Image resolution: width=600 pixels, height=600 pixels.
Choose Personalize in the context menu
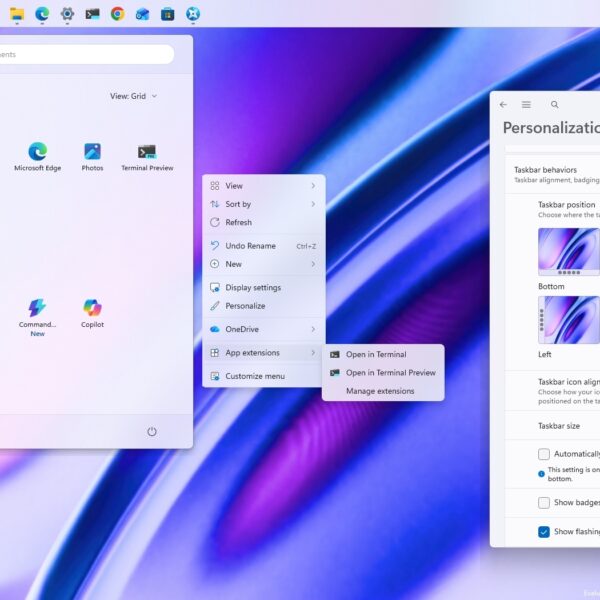[x=264, y=306]
